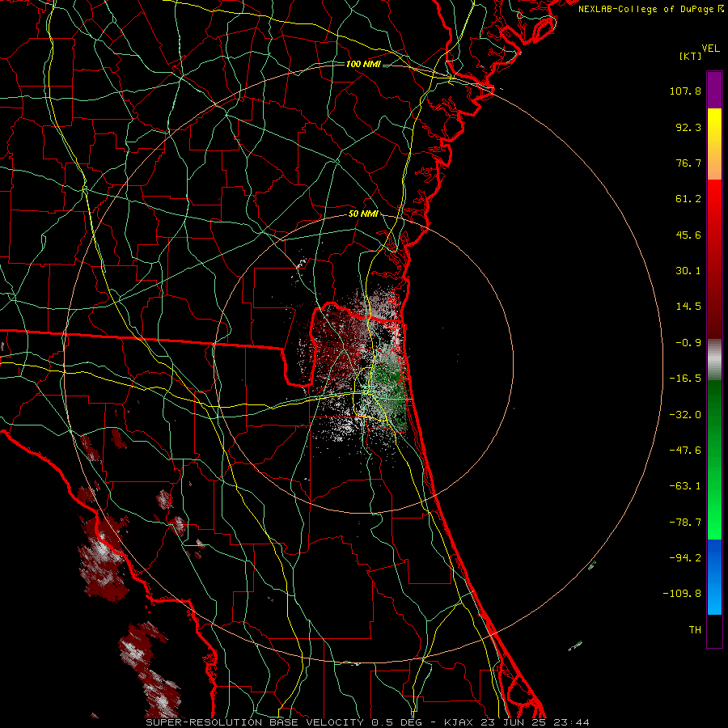Click the -78.7 velocity scale value

pos(685,523)
